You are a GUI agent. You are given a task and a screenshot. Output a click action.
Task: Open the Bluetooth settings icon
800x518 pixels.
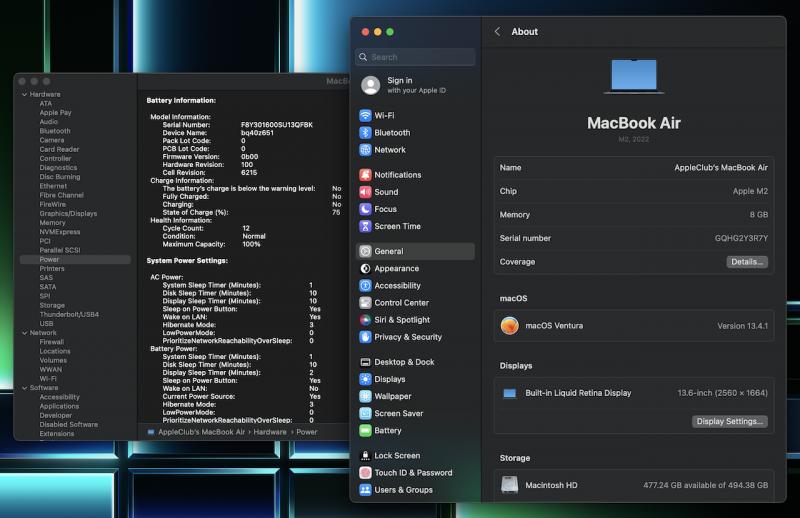[365, 133]
